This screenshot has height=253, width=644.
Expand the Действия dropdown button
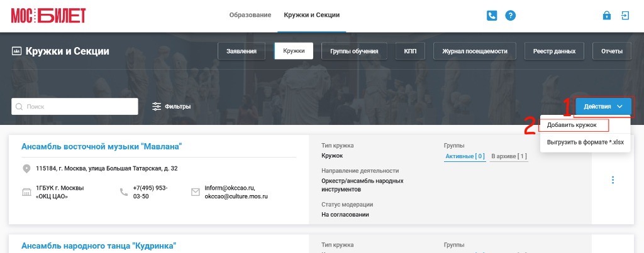[603, 107]
